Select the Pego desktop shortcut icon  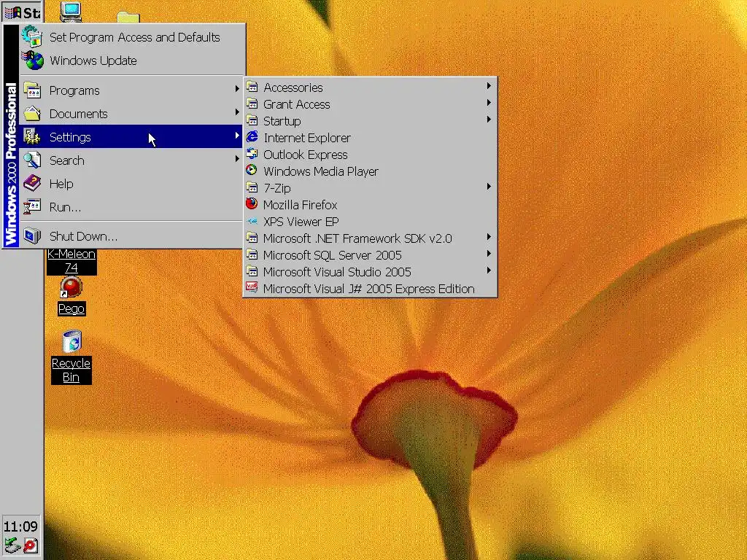click(x=71, y=288)
